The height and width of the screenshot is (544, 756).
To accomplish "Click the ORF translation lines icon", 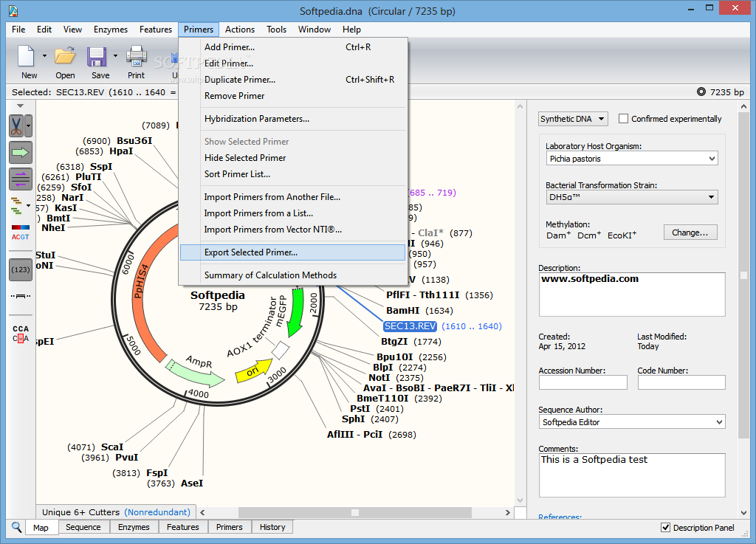I will click(x=17, y=206).
